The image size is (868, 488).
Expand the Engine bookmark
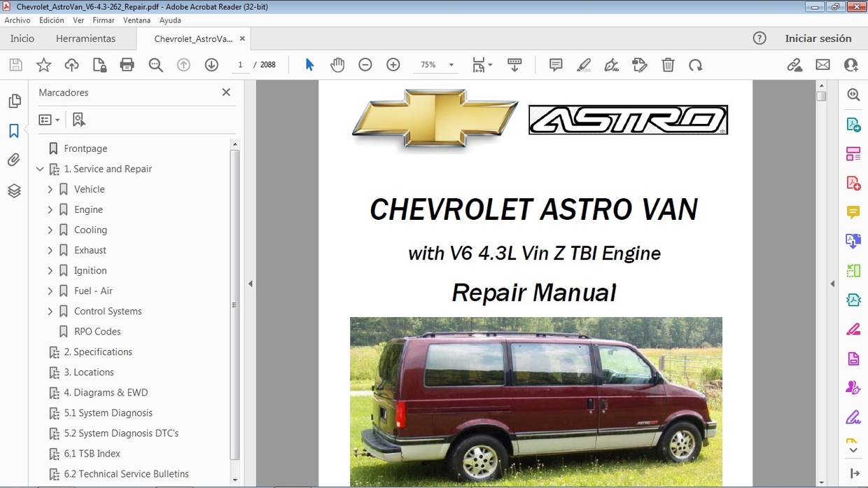[x=50, y=209]
